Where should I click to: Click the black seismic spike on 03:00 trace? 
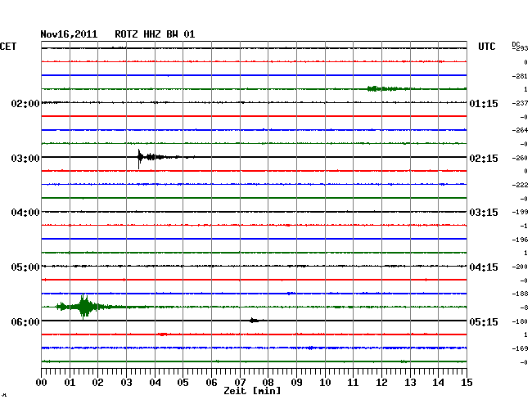tap(139, 157)
